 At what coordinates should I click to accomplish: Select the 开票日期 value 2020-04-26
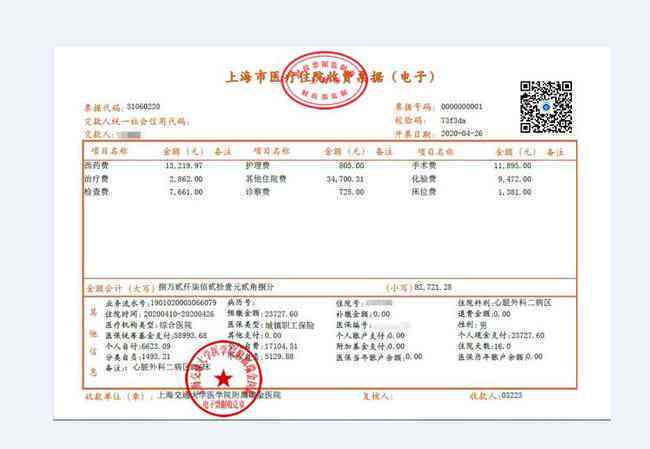click(x=461, y=133)
